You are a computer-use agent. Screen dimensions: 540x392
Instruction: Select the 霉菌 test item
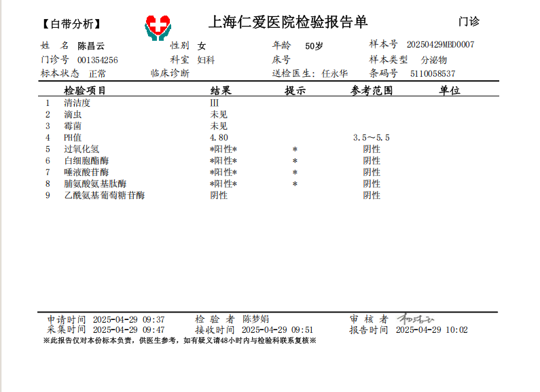click(73, 126)
